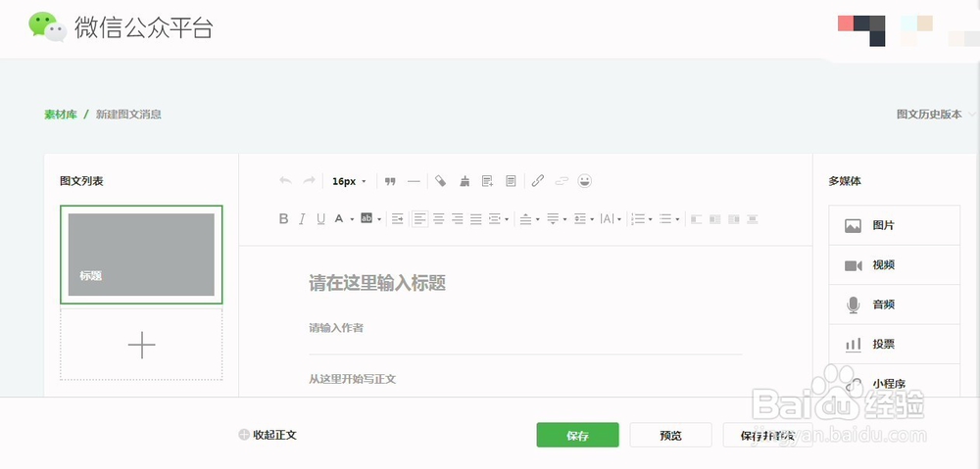This screenshot has height=469, width=980.
Task: Choose 小程序 in the multimedia panel
Action: coord(895,380)
